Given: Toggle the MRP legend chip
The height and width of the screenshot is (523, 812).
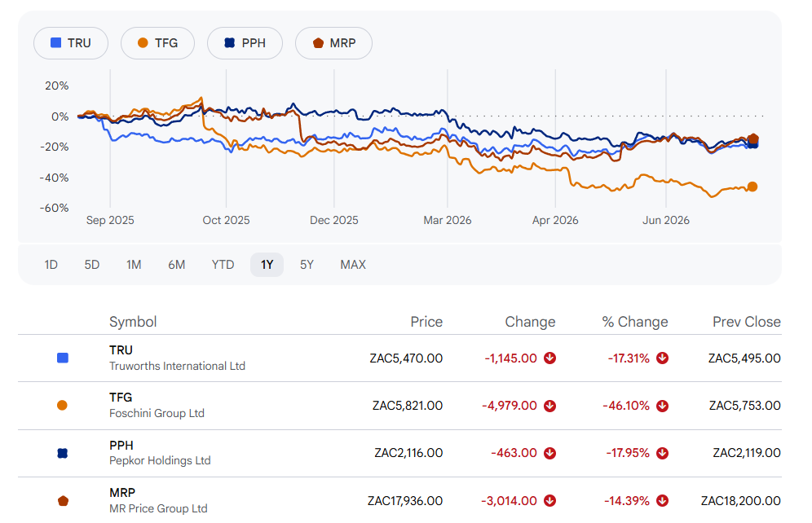Looking at the screenshot, I should click(333, 43).
